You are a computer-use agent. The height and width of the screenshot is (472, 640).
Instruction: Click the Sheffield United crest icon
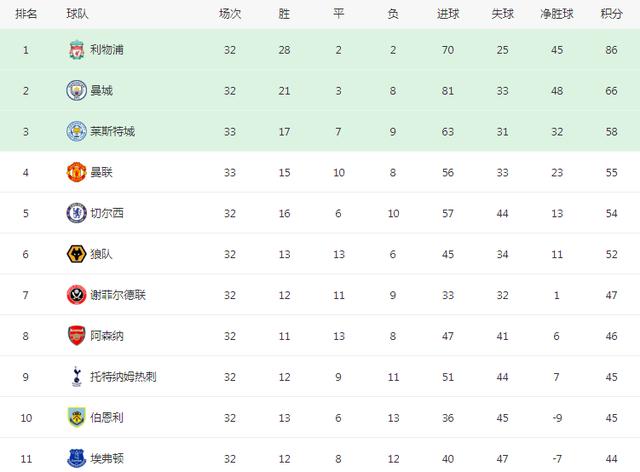[76, 295]
